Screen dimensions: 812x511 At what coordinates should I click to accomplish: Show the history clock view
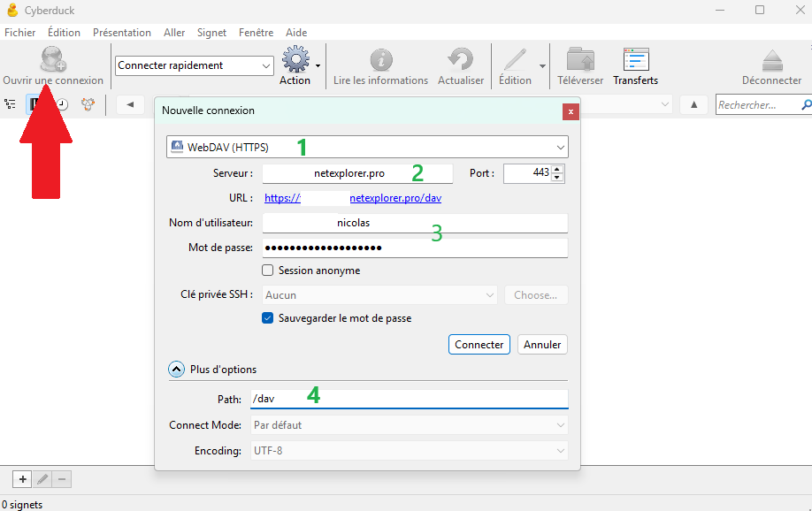(x=62, y=104)
